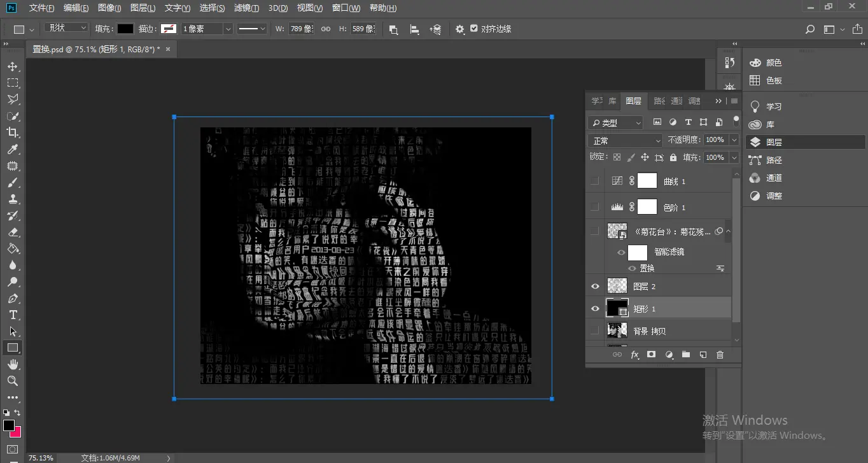Select the Move tool
This screenshot has width=868, height=463.
(x=13, y=67)
